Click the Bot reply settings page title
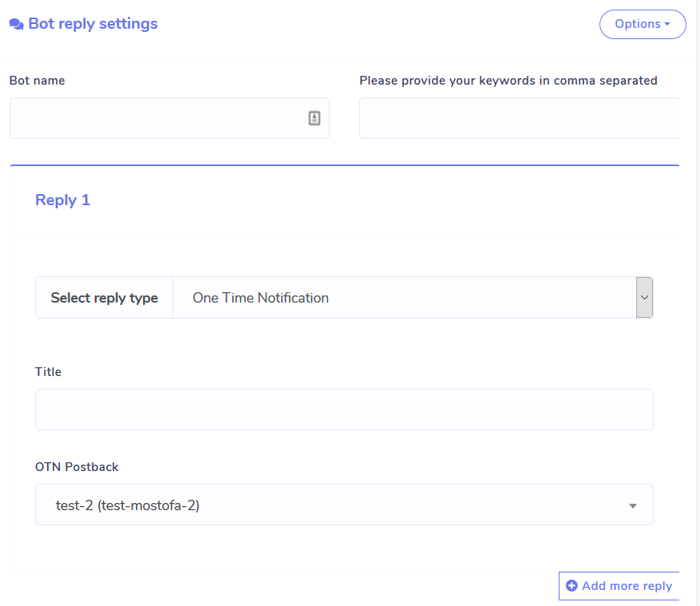The height and width of the screenshot is (606, 700). point(93,24)
